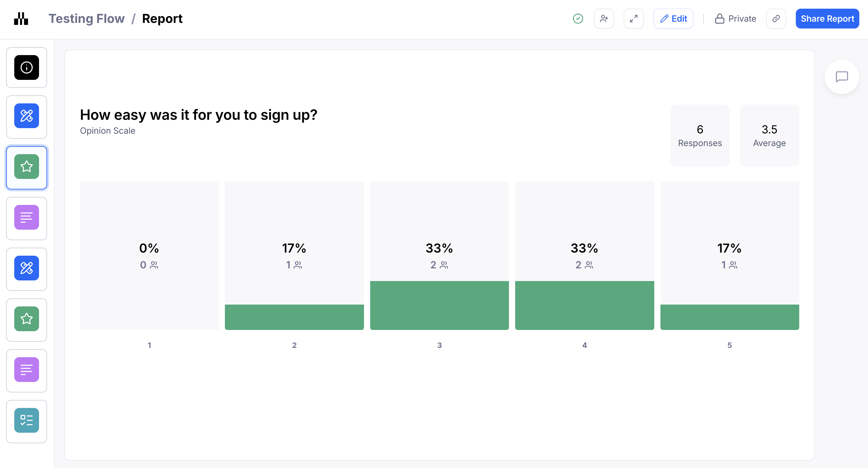The width and height of the screenshot is (868, 468).
Task: Click the 33% bar for rating 3
Action: coord(439,305)
